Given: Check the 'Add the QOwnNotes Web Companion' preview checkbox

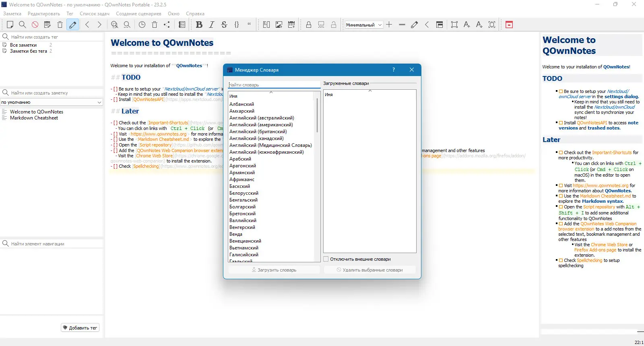Looking at the screenshot, I should [x=561, y=224].
